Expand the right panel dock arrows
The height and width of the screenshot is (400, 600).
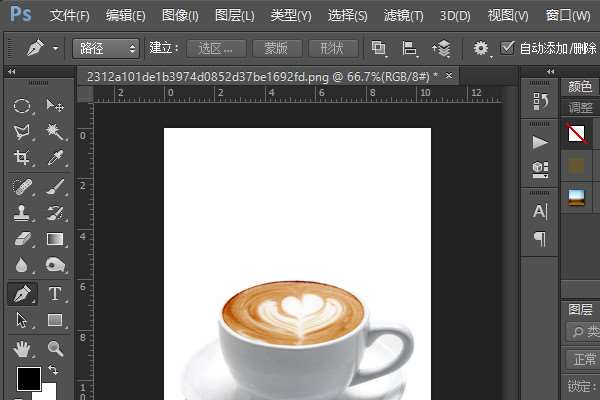(550, 72)
